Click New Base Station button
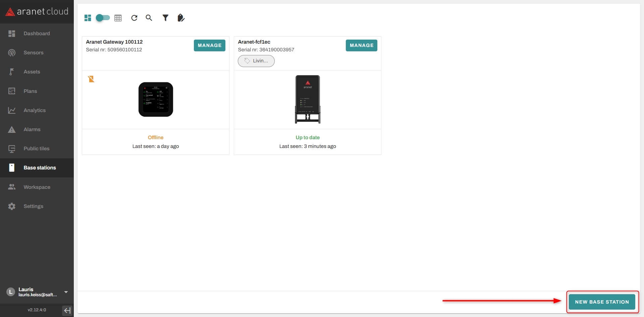Image resolution: width=644 pixels, height=317 pixels. [x=602, y=302]
